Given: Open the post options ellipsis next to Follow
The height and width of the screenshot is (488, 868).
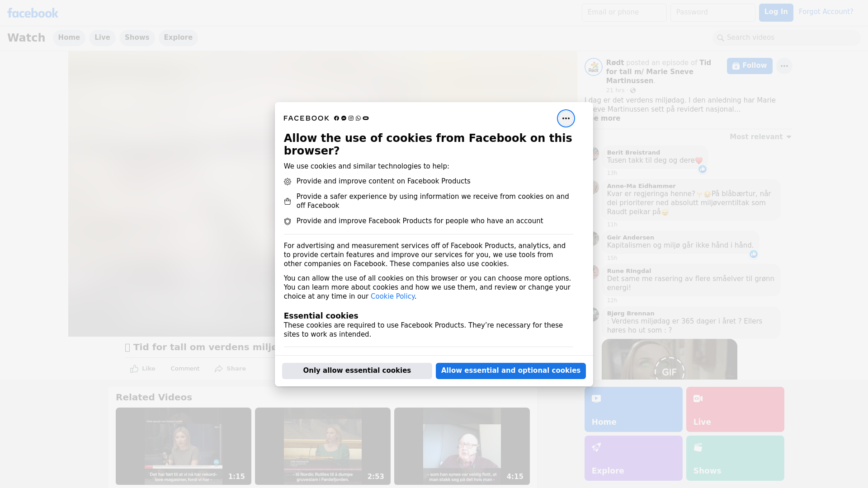Looking at the screenshot, I should (784, 66).
